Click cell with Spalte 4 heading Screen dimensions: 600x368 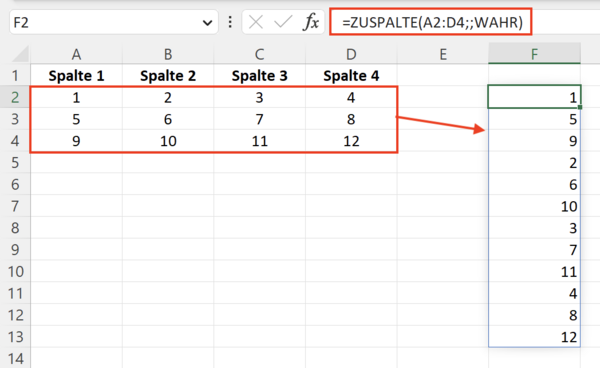pyautogui.click(x=351, y=75)
